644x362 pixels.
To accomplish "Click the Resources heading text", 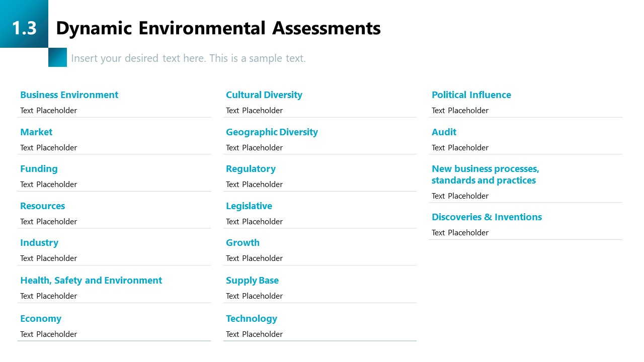I will pyautogui.click(x=42, y=206).
